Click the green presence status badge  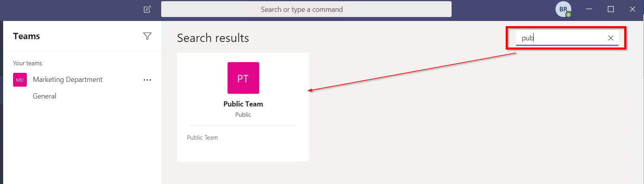tap(569, 15)
